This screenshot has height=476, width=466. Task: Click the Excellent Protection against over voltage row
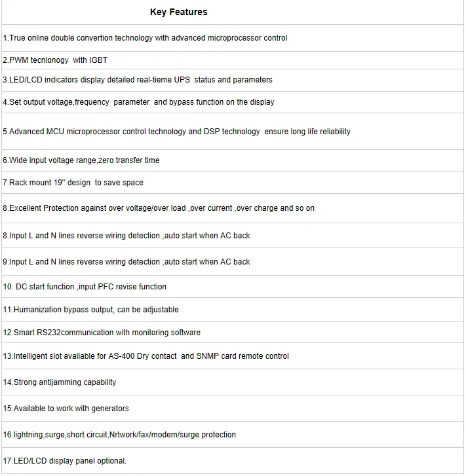coord(233,208)
